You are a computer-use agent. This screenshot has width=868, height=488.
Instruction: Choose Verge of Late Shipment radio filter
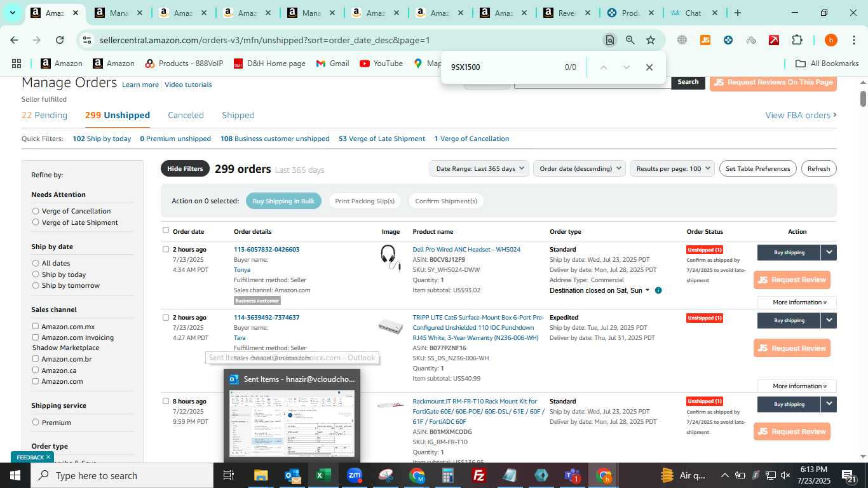36,222
